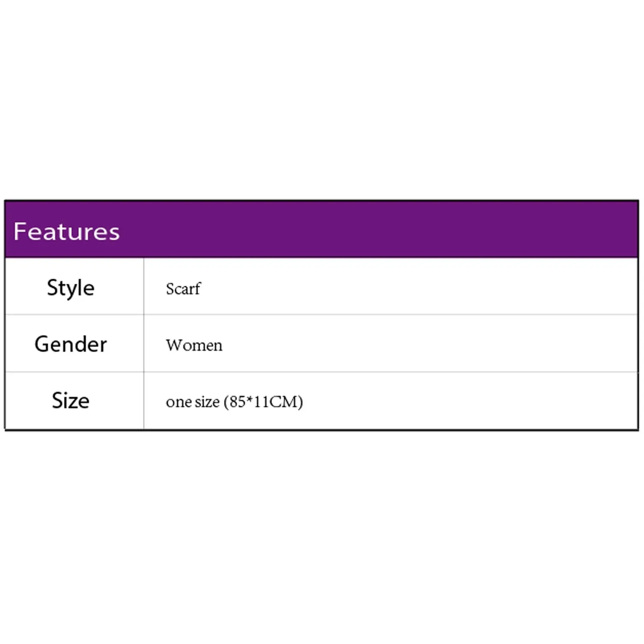The image size is (644, 644).
Task: Select the Size row label
Action: coord(71,401)
